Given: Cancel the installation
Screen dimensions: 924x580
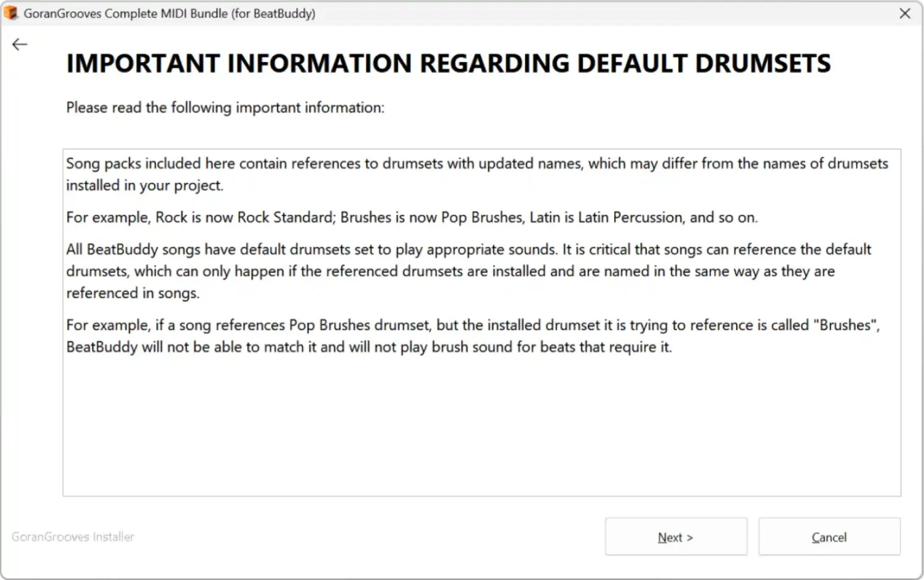Looking at the screenshot, I should coord(829,537).
